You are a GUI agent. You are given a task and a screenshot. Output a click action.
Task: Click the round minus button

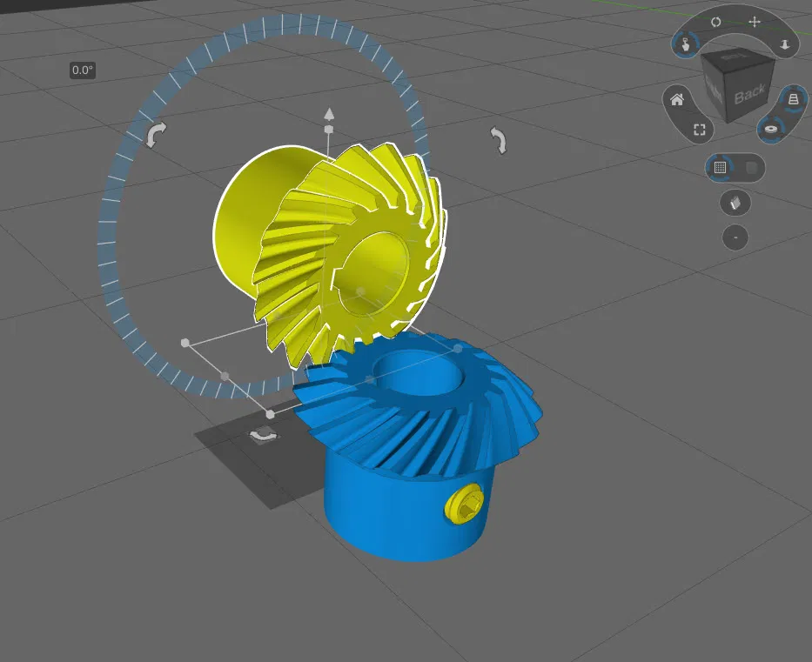coord(735,237)
